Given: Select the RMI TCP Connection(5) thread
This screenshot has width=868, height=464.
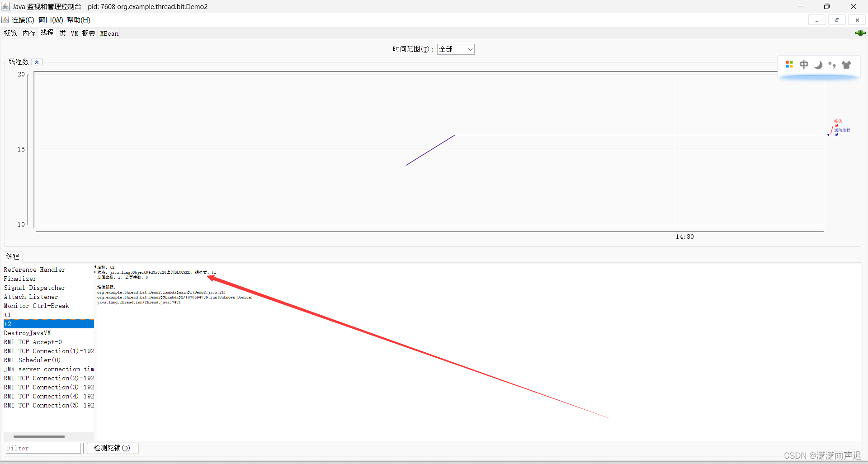Looking at the screenshot, I should pos(49,405).
